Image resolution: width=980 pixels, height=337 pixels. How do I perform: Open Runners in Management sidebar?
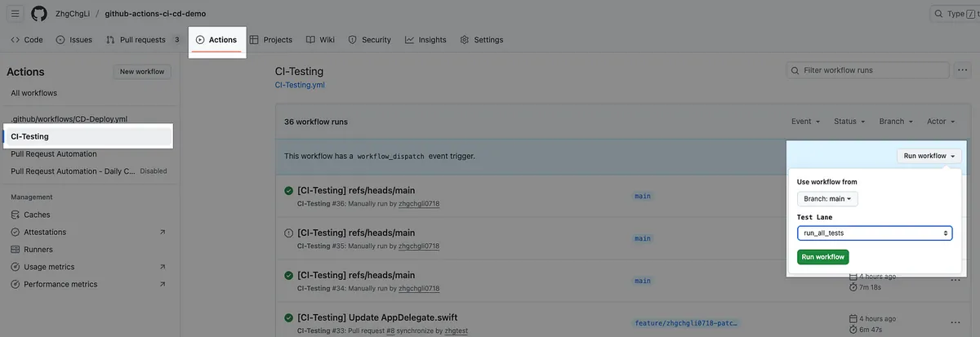pos(38,250)
